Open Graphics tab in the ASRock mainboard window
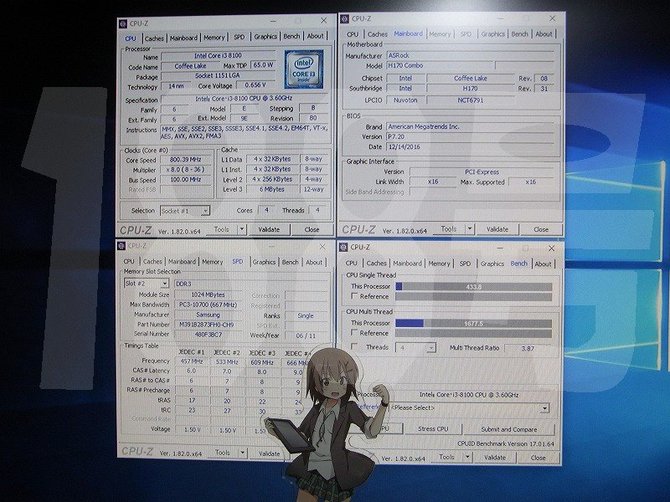 pyautogui.click(x=493, y=34)
